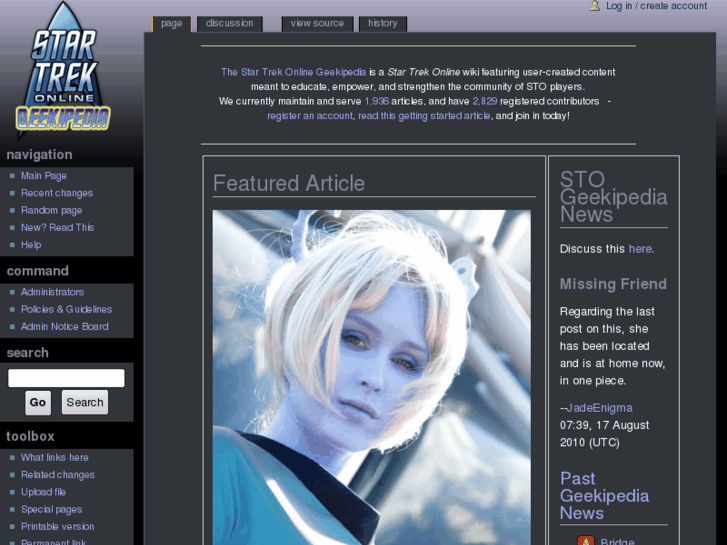The image size is (727, 545).
Task: Click The Star Trek Online Geekipedia link
Action: pyautogui.click(x=293, y=72)
